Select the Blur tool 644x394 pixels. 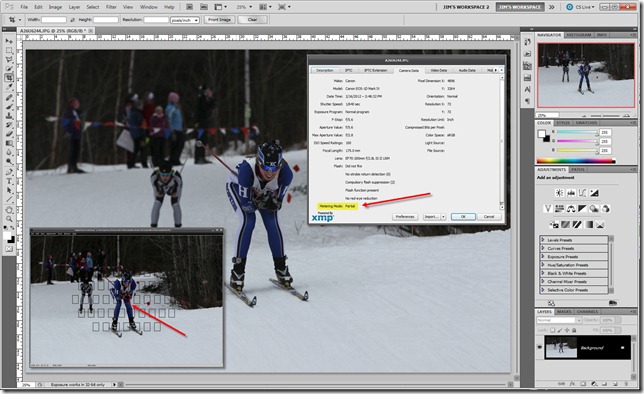9,152
